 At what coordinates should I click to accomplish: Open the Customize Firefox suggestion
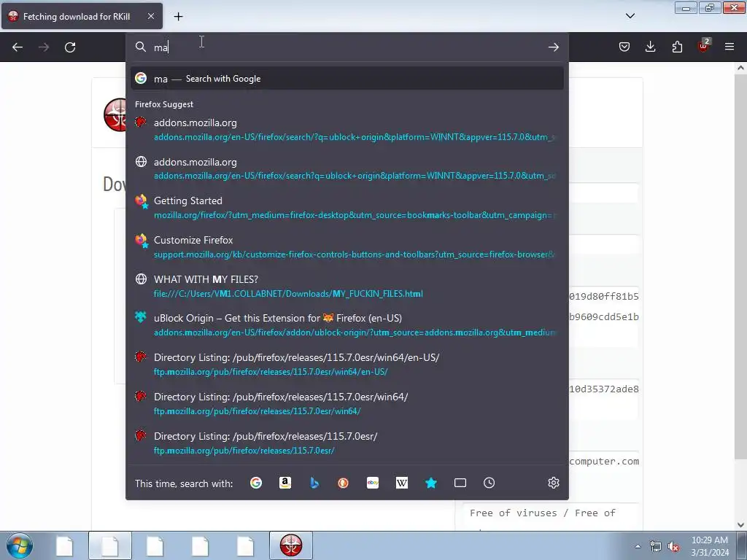click(347, 247)
